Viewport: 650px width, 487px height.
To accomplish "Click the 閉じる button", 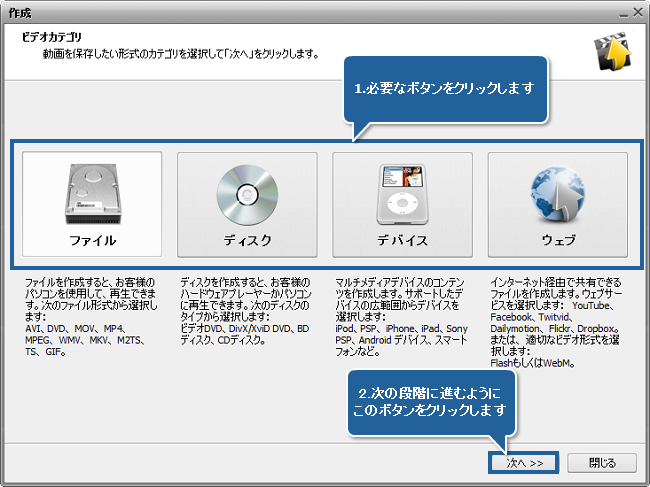I will point(602,463).
